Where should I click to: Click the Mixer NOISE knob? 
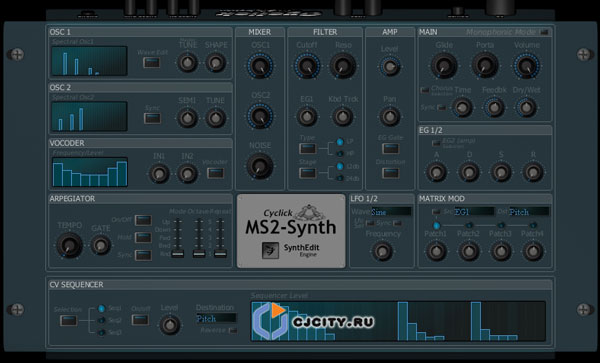(x=260, y=166)
